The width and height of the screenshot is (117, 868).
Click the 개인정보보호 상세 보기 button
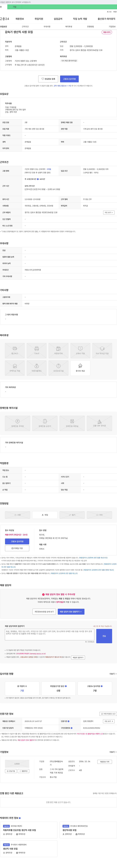point(44,611)
